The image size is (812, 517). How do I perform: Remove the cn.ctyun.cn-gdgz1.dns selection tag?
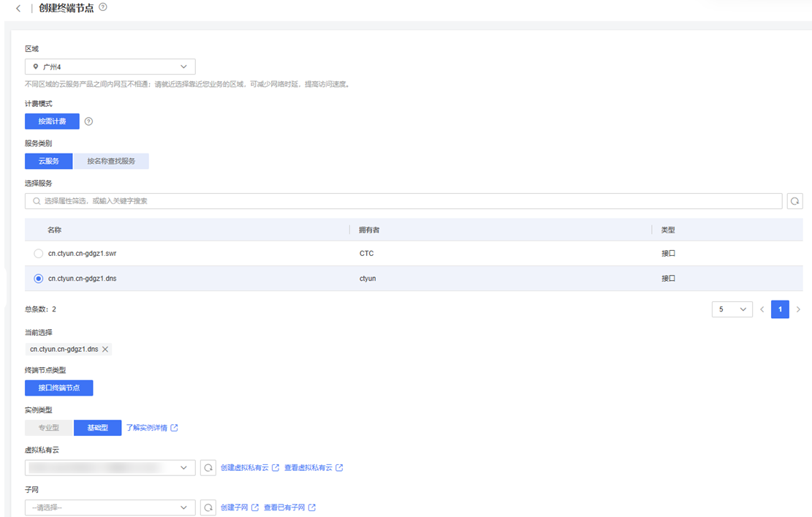105,350
